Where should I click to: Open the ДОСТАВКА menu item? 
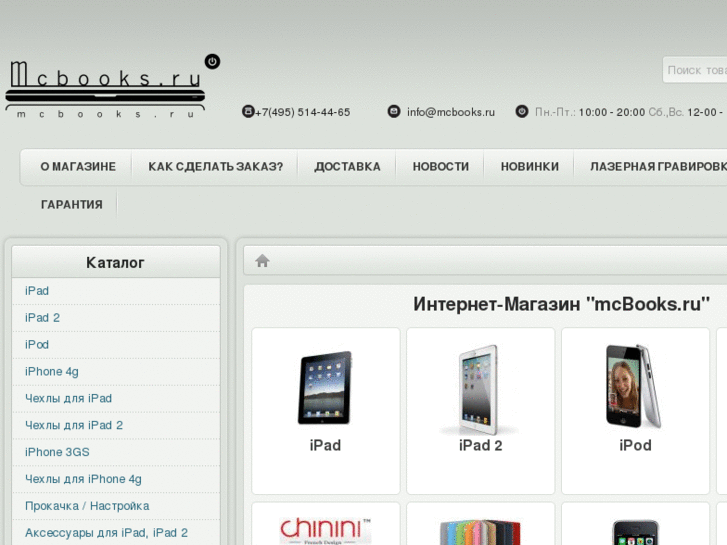[x=347, y=167]
